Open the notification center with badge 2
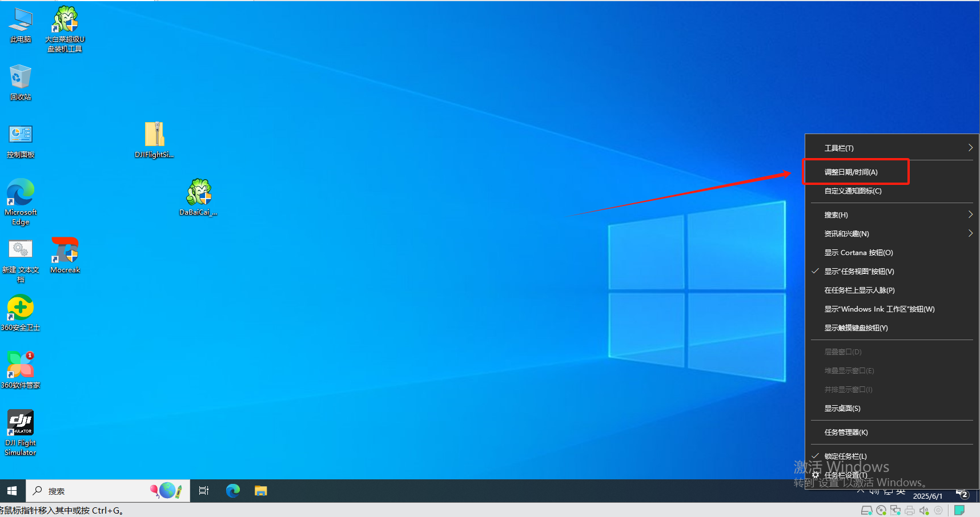The width and height of the screenshot is (980, 517). pos(963,494)
